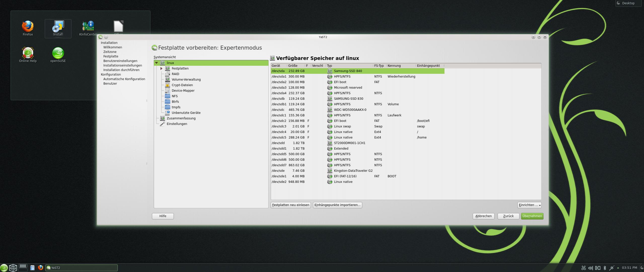Click the Größe column header
The height and width of the screenshot is (272, 644).
tap(293, 66)
